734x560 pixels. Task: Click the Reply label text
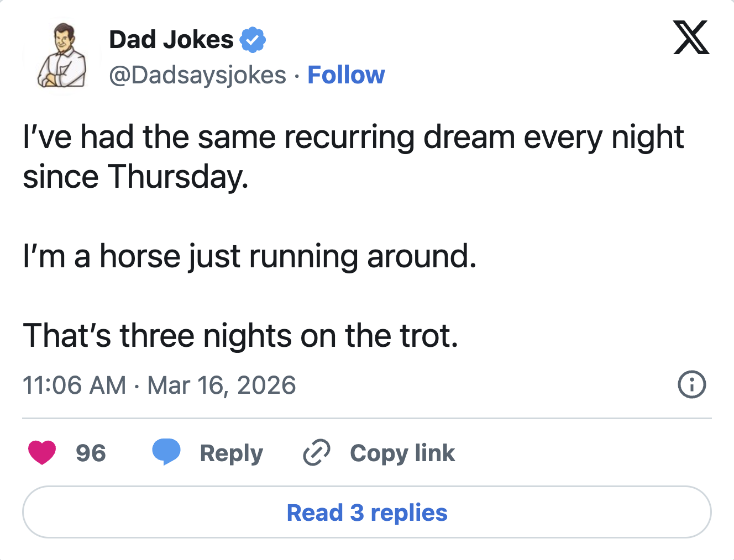click(231, 453)
